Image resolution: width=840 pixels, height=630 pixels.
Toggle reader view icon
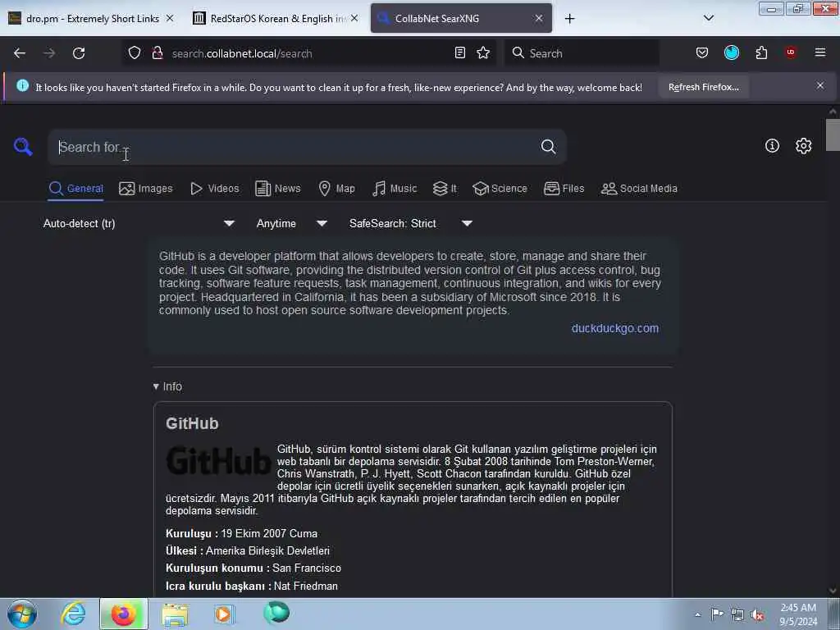459,53
